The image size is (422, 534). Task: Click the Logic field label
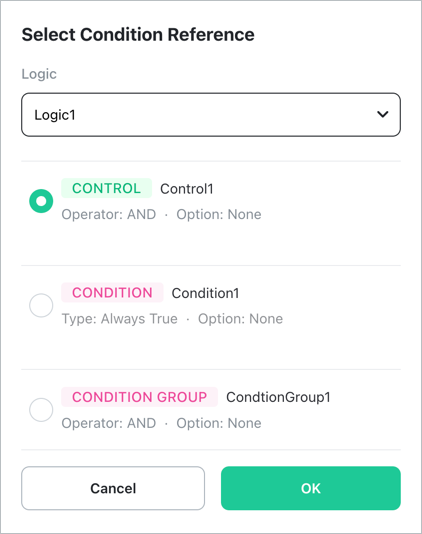point(39,74)
